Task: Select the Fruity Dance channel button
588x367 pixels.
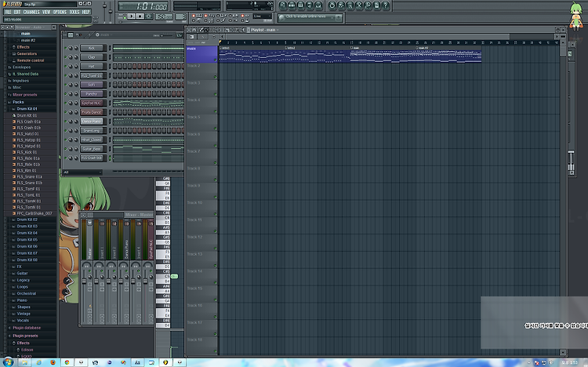Action: pyautogui.click(x=92, y=112)
